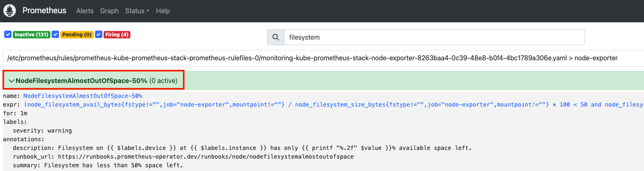The width and height of the screenshot is (644, 171).
Task: Select the Inactive (131) green badge
Action: [31, 35]
